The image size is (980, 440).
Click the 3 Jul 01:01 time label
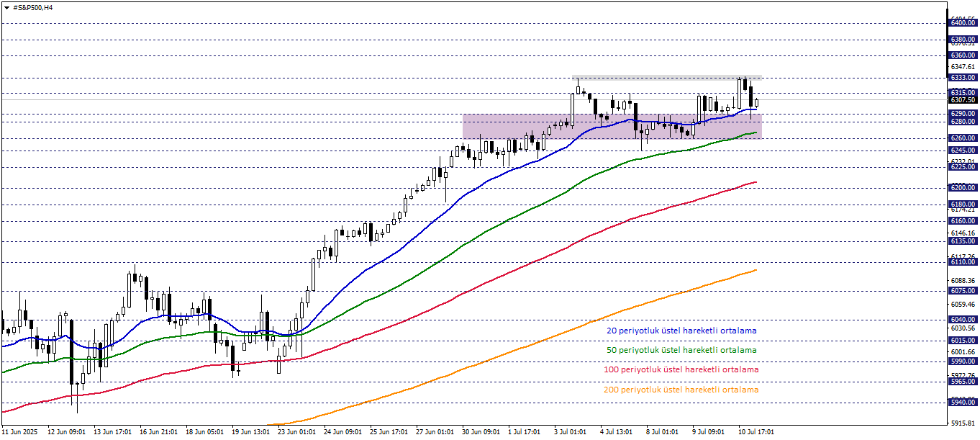571,432
